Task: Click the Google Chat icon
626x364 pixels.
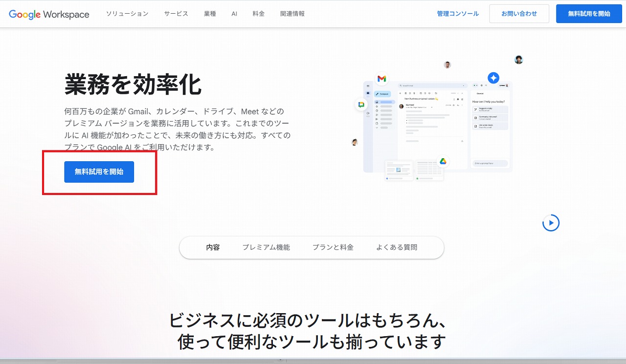Action: click(x=361, y=105)
